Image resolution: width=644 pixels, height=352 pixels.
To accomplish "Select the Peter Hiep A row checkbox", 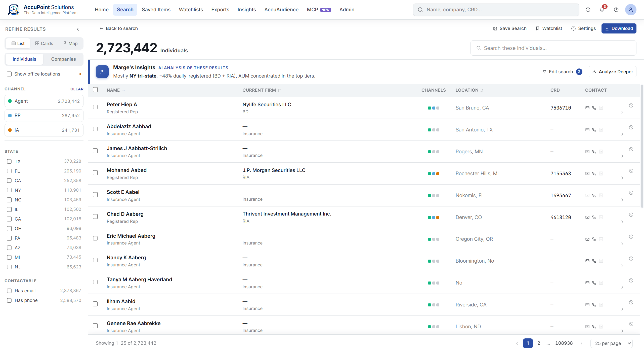I will coord(95,107).
